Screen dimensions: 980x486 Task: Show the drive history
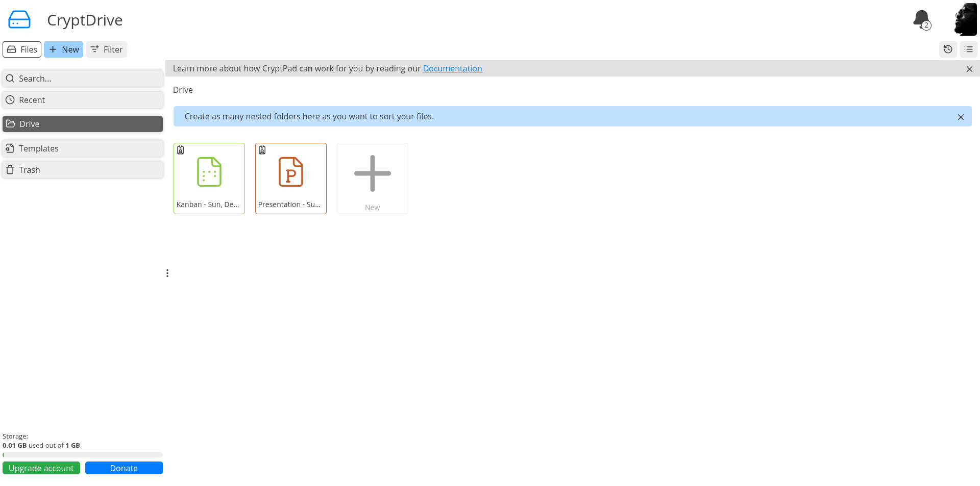coord(948,49)
